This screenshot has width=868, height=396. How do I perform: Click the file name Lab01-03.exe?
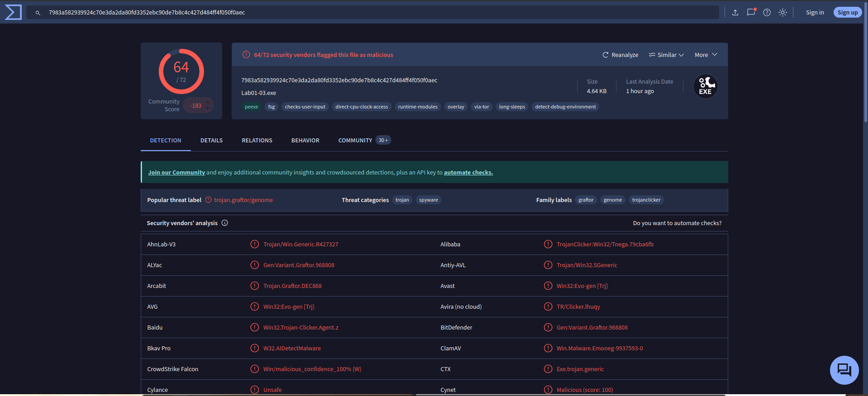(259, 93)
